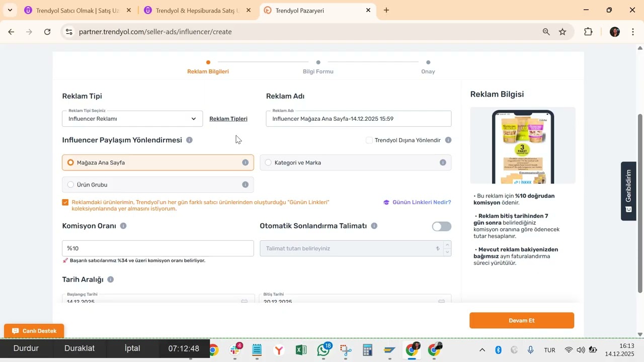Screen dimensions: 644x362
Task: Uncheck the Günün Linkleri collection checkbox
Action: (65, 202)
